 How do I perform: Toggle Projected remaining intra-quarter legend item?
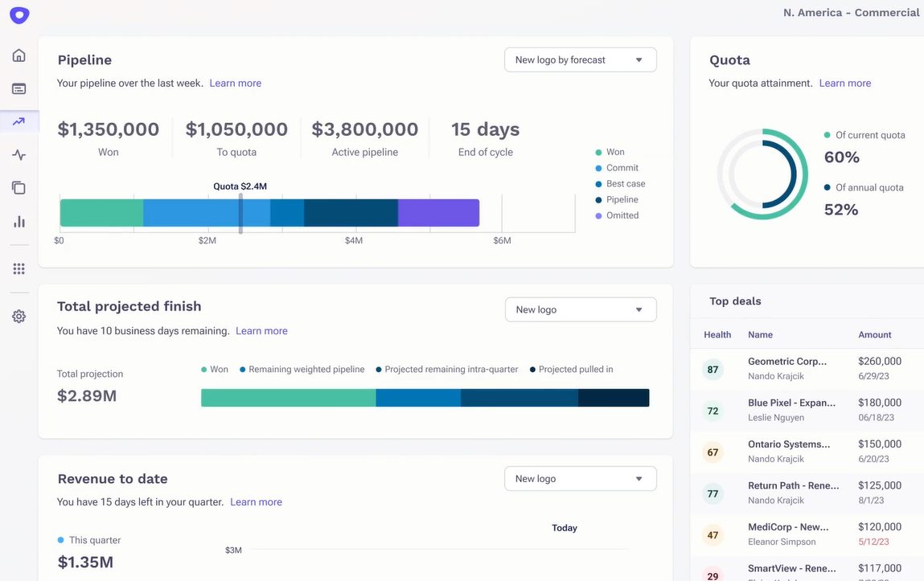[x=446, y=369]
